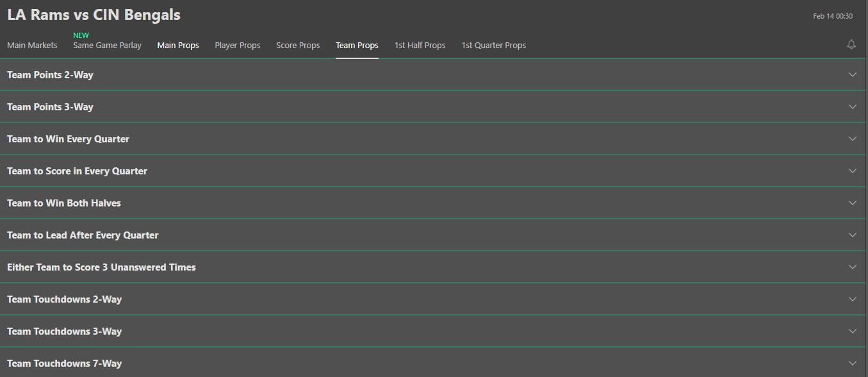Switch to Main Markets tab
This screenshot has height=377, width=868.
[x=32, y=46]
